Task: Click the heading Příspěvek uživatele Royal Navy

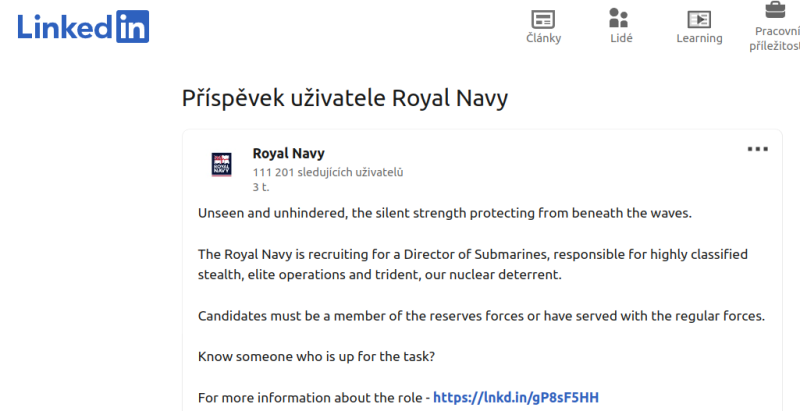Action: coord(345,98)
